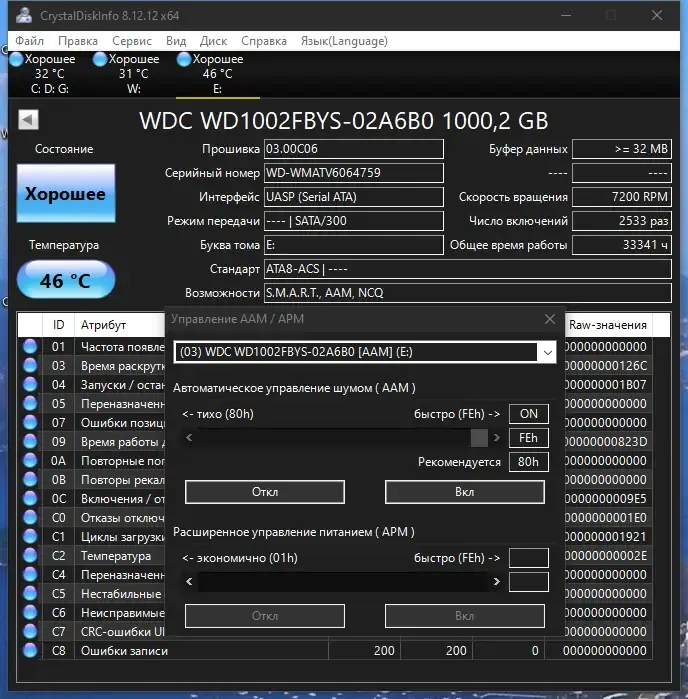Open the Сервис menu
Screen dimensions: 688x699
[x=132, y=41]
